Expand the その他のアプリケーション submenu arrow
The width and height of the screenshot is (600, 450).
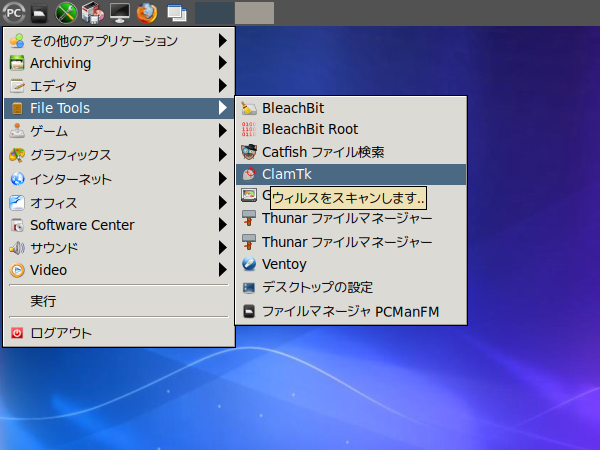coord(223,41)
